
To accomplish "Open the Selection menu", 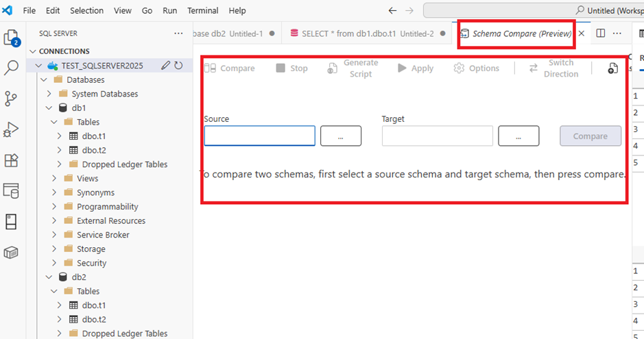I will pyautogui.click(x=86, y=11).
